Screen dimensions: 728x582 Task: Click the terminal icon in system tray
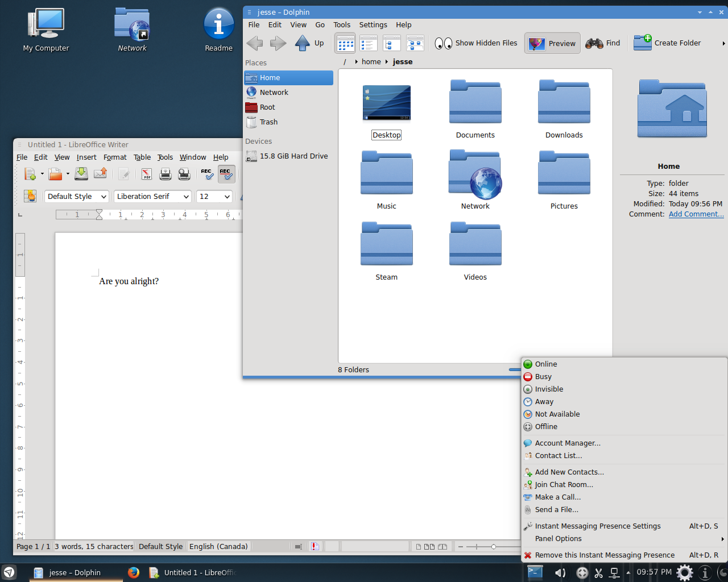(535, 572)
